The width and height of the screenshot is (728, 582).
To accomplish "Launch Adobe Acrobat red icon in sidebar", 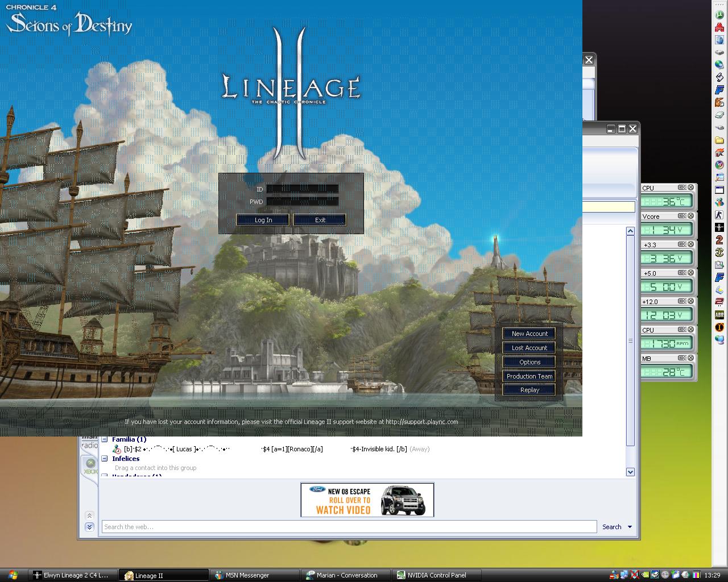I will (719, 27).
